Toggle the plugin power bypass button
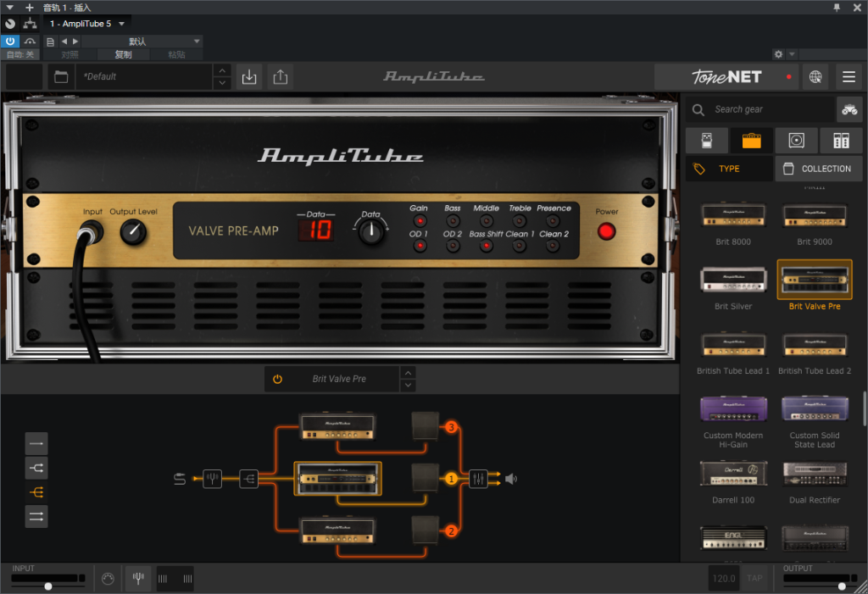The image size is (868, 594). [x=10, y=42]
